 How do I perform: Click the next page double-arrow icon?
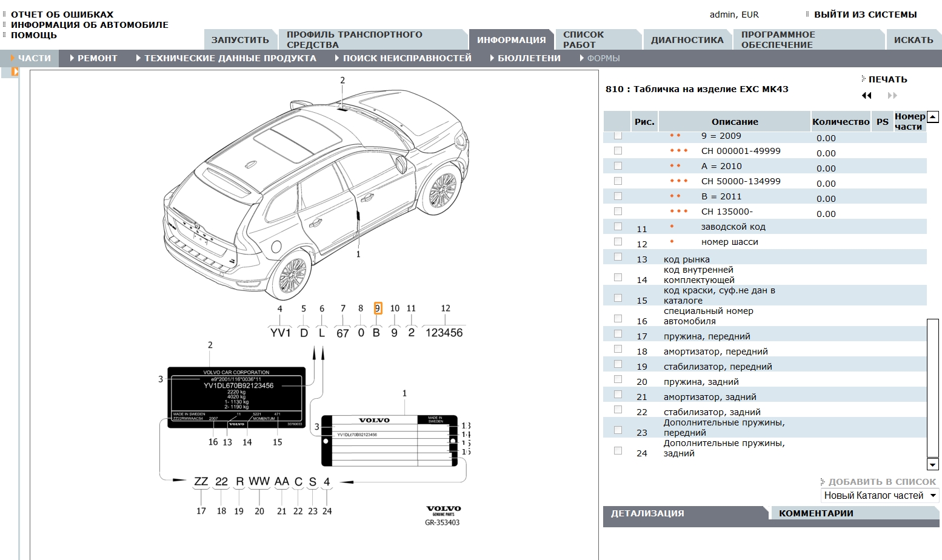[892, 96]
